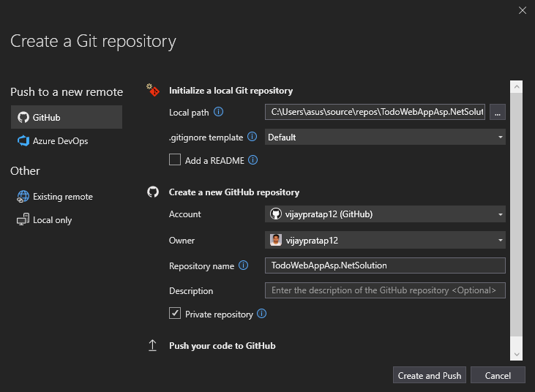This screenshot has height=392, width=535.
Task: Click the info icon beside Repository name
Action: [x=243, y=265]
